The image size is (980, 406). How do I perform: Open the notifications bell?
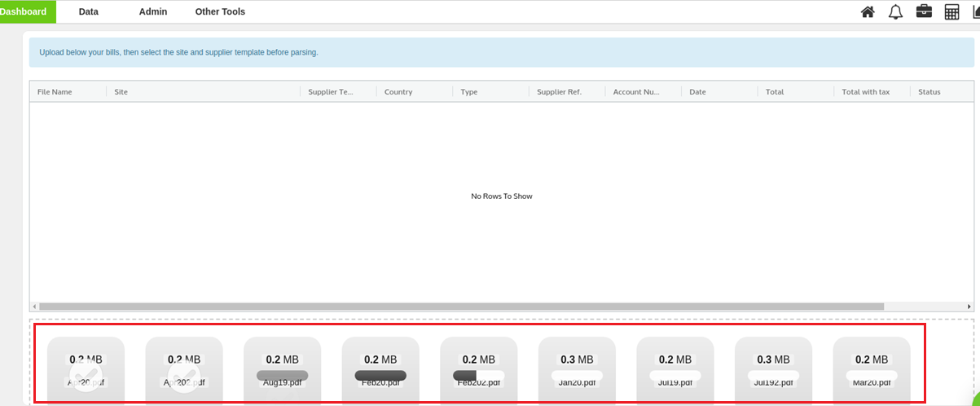(895, 11)
